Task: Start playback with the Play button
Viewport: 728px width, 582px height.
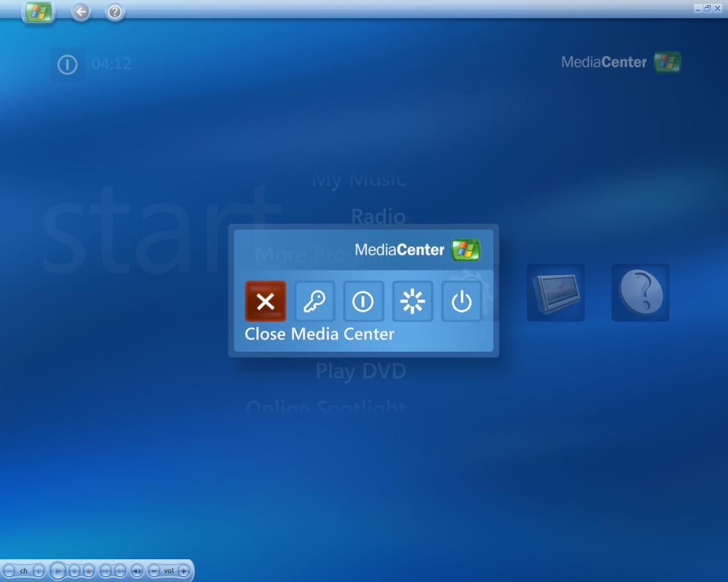Action: (58, 571)
